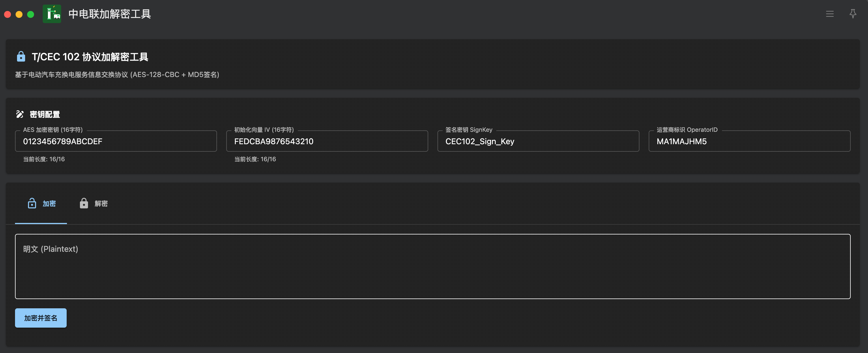Switch to the 加密 tab
The height and width of the screenshot is (353, 868).
(49, 204)
